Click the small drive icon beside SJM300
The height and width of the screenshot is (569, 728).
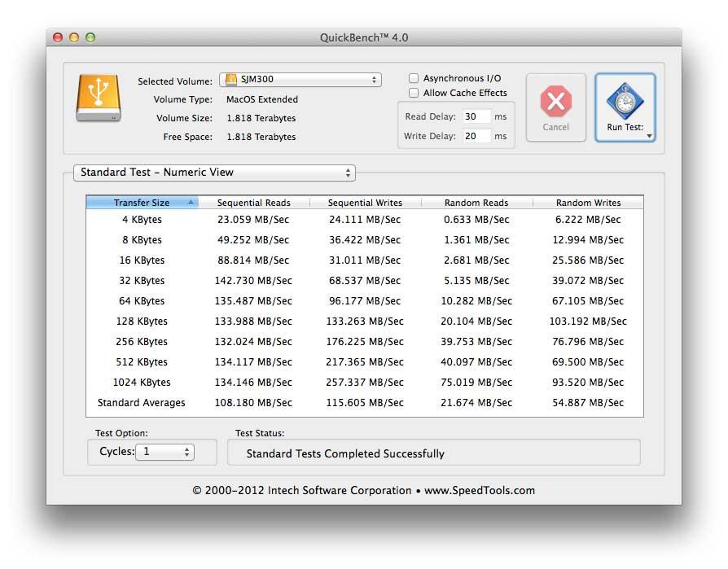230,79
